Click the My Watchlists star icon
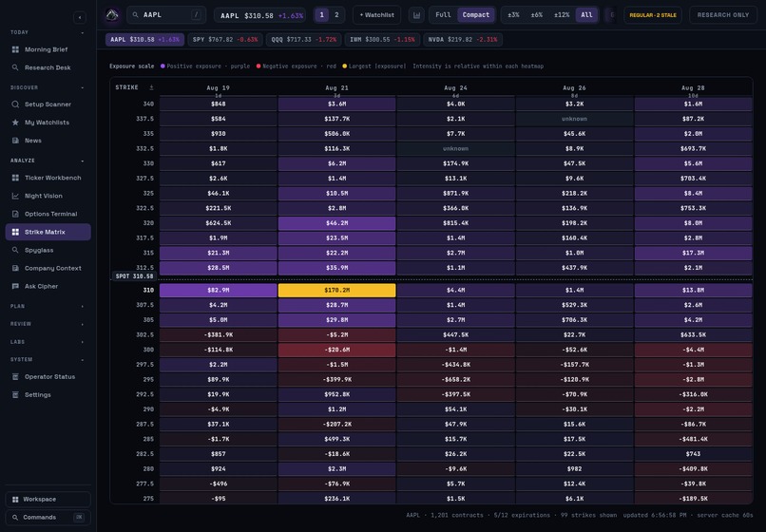Viewport: 766px width, 532px height. 15,123
